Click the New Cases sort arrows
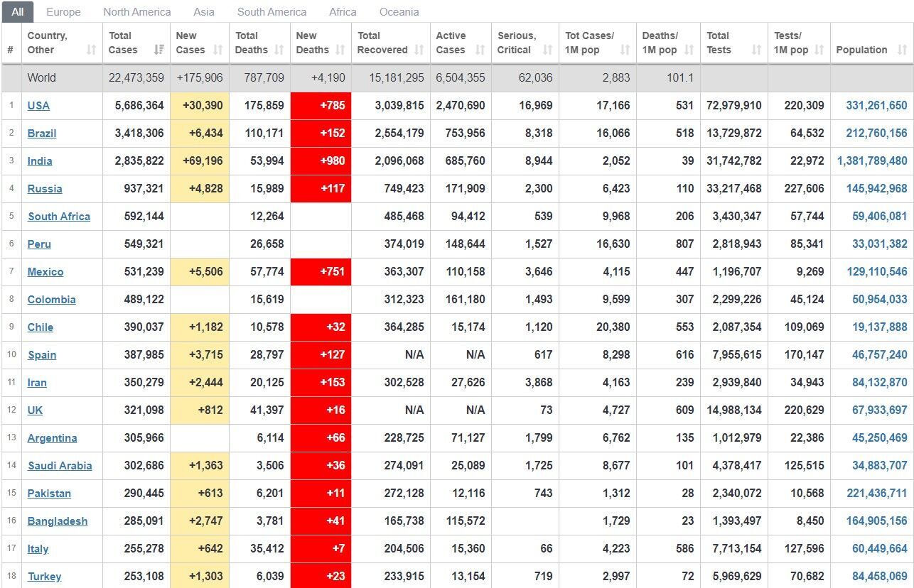 [218, 50]
